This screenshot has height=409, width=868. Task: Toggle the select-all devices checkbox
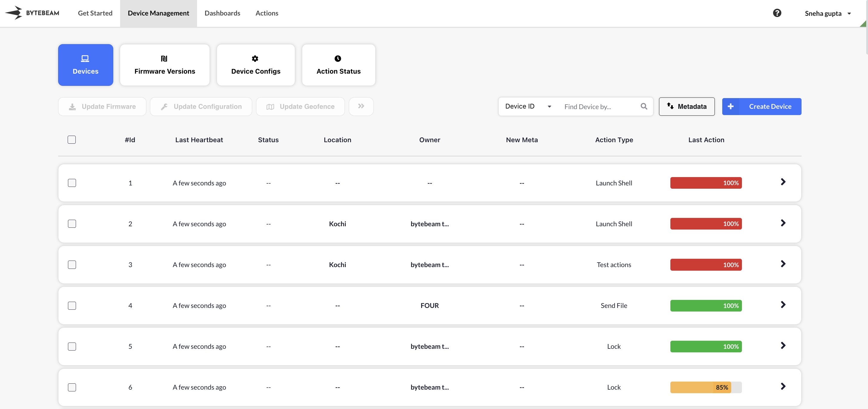[72, 140]
